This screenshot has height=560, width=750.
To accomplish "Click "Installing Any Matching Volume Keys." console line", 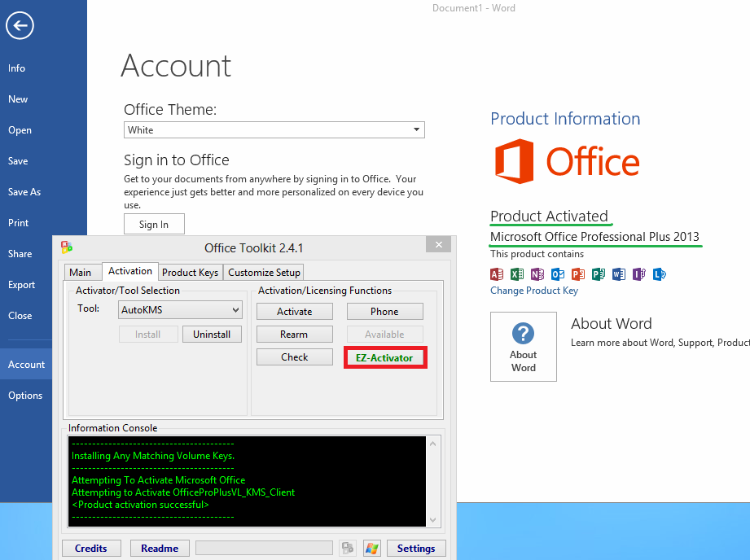I will (x=153, y=456).
